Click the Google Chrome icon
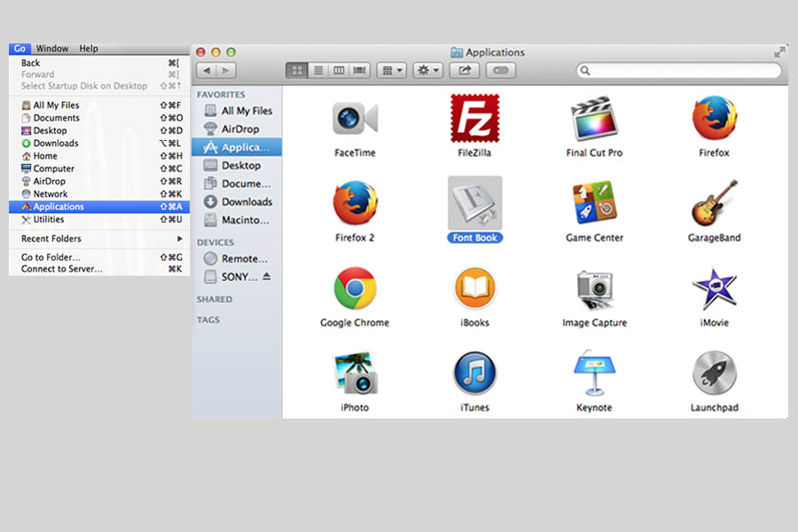 coord(355,288)
